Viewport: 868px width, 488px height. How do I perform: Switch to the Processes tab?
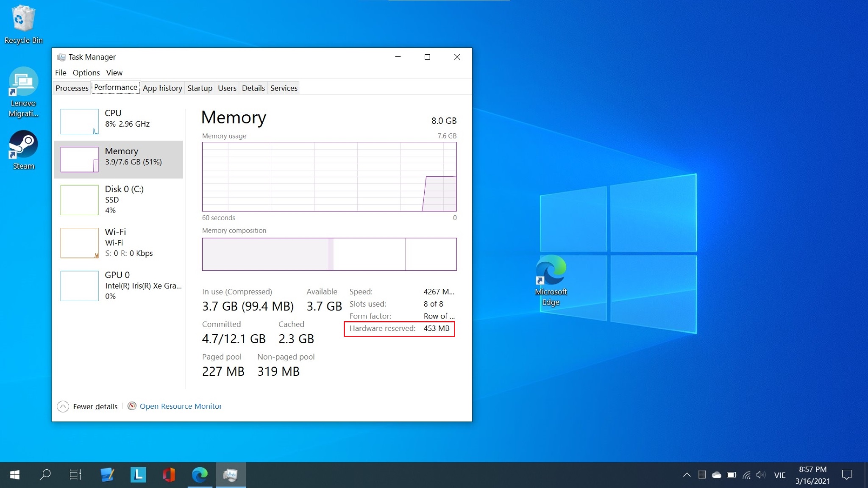coord(72,88)
